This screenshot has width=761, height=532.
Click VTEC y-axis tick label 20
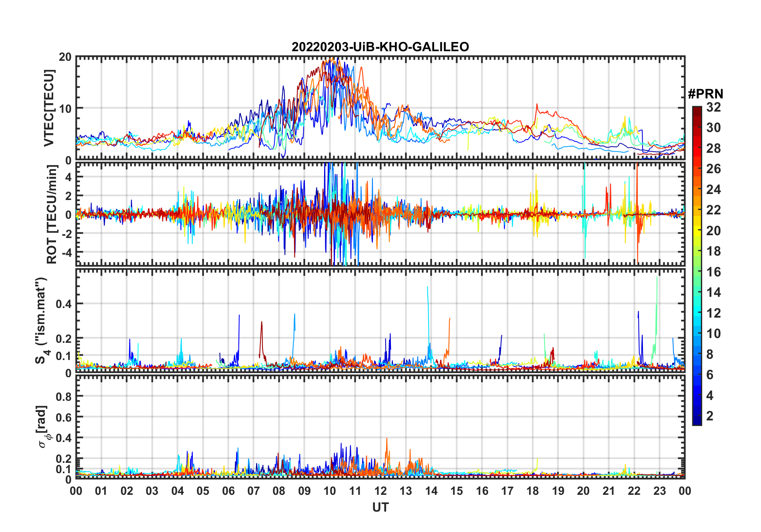(65, 57)
